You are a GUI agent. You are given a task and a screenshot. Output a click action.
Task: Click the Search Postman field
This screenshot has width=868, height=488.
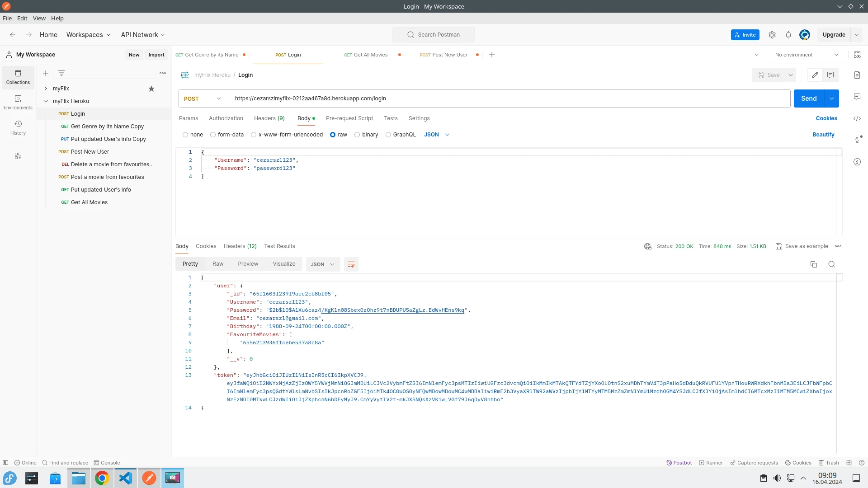coord(434,35)
